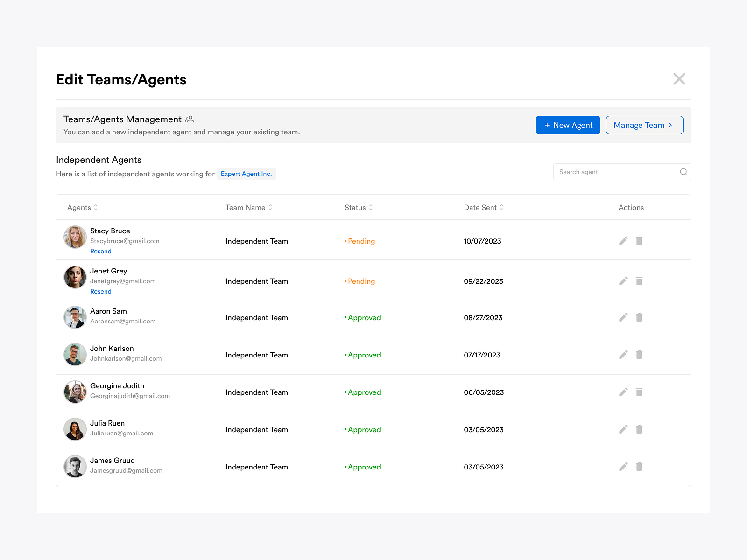Image resolution: width=747 pixels, height=560 pixels.
Task: Delete James Gruud from the list
Action: [x=639, y=467]
